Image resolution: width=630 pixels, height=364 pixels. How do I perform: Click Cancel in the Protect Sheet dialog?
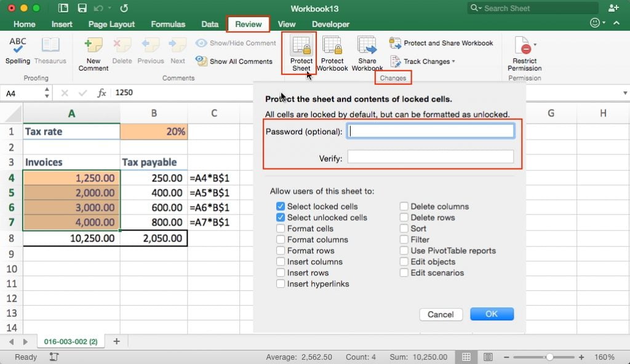click(441, 314)
